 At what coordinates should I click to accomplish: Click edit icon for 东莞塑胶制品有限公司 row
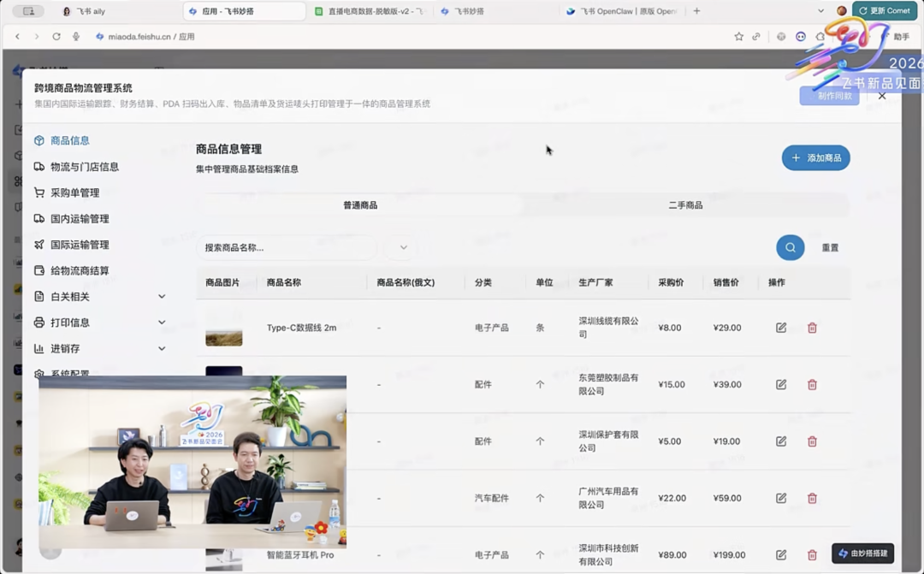[780, 385]
